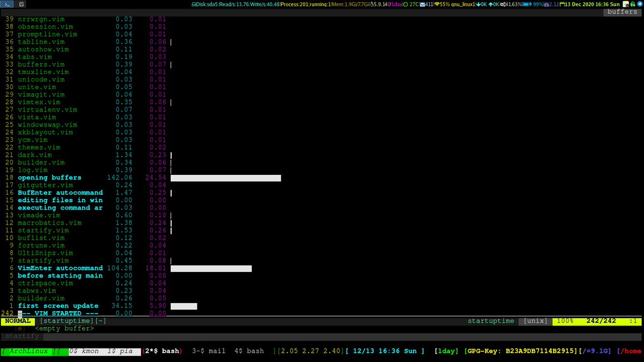Click the 104.28 time value
Image resolution: width=644 pixels, height=362 pixels.
120,268
